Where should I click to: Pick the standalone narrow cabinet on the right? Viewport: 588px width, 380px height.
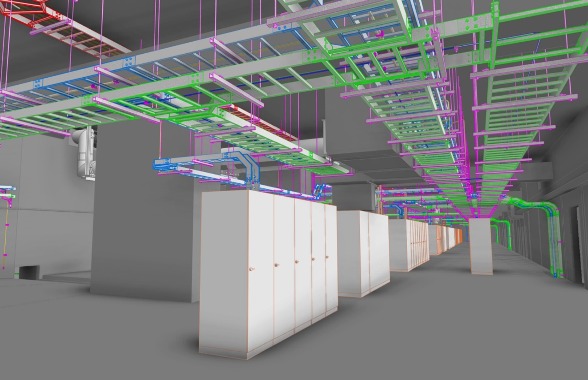click(481, 246)
